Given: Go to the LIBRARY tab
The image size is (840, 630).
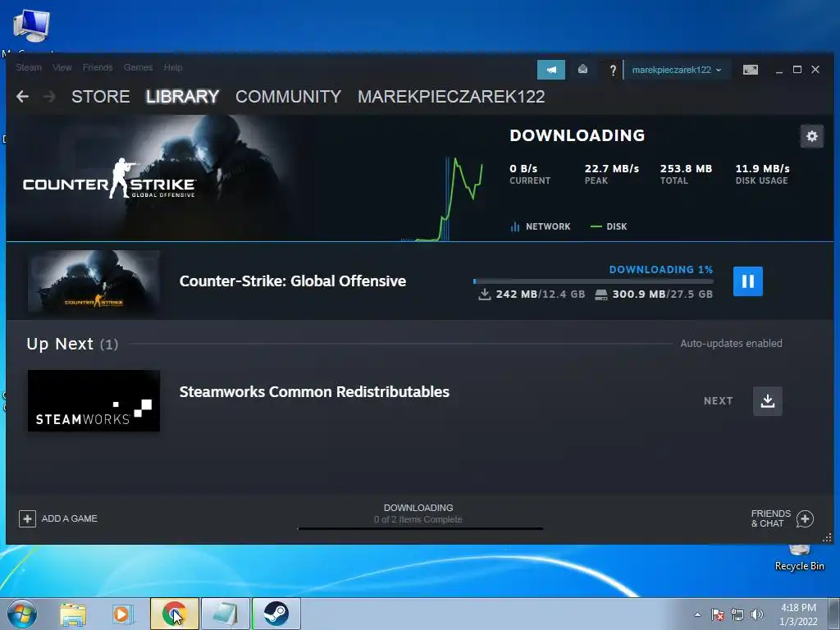Looking at the screenshot, I should [183, 97].
